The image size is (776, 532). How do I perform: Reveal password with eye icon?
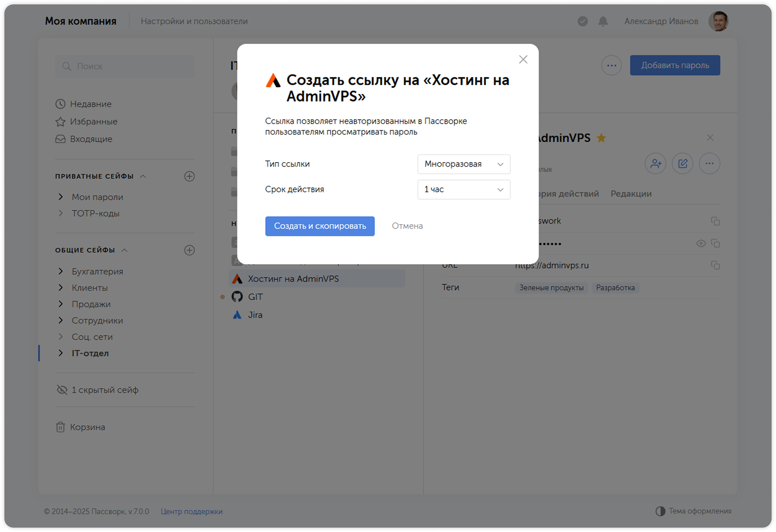pos(701,243)
